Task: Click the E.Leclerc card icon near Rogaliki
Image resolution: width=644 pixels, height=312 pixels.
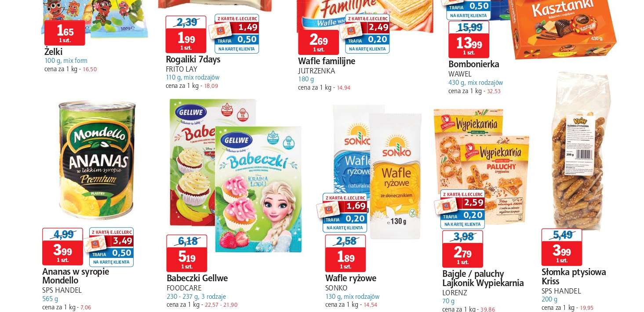Action: click(x=220, y=30)
